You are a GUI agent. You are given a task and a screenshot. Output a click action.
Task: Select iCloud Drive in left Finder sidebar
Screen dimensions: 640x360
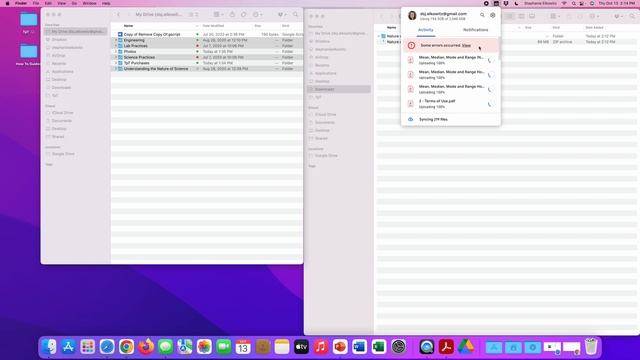tap(62, 113)
